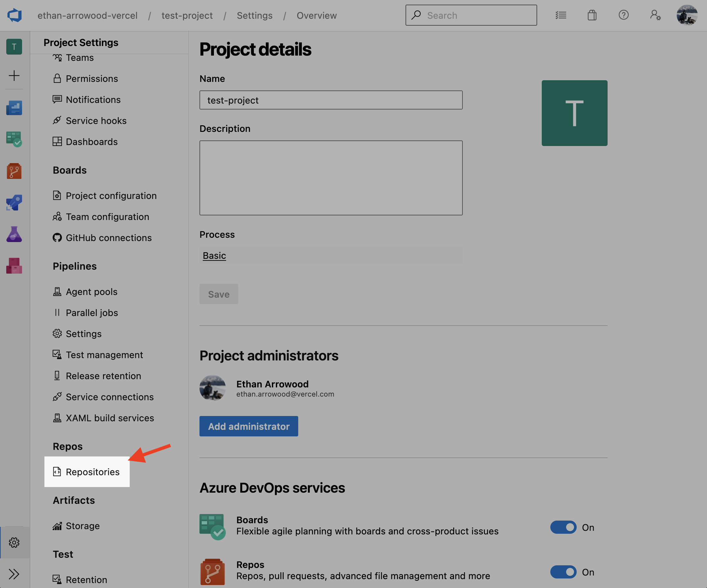707x588 pixels.
Task: Go to Overview in the breadcrumb
Action: (x=316, y=15)
